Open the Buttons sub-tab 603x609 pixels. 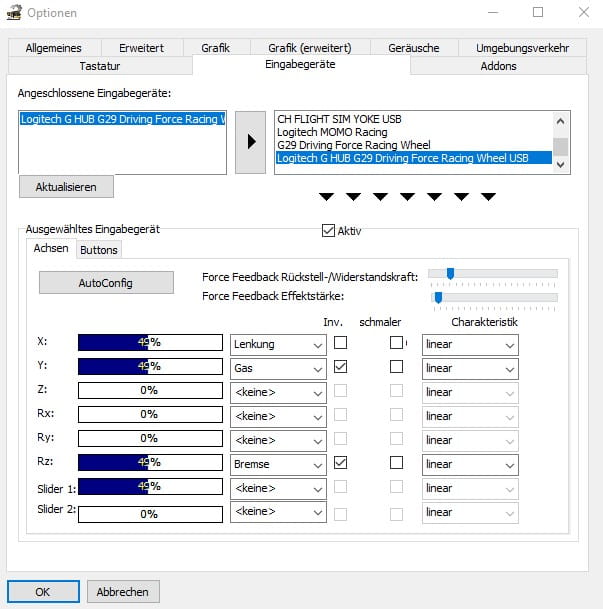coord(99,250)
